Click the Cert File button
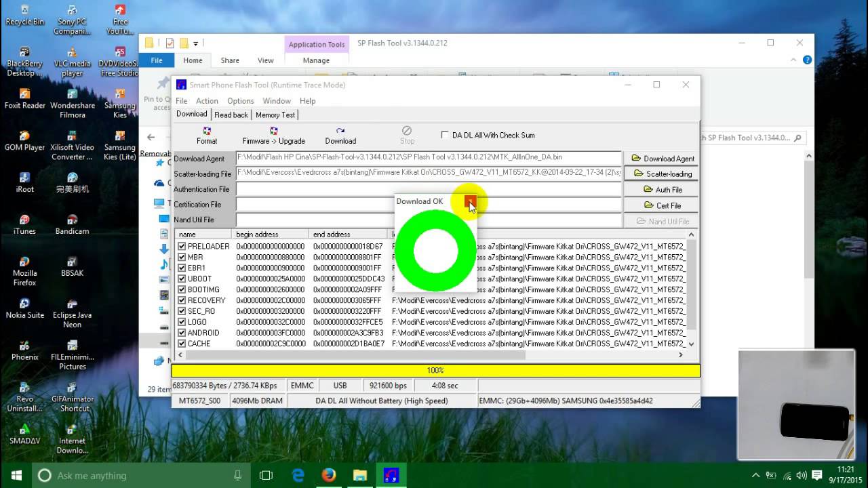868x488 pixels. tap(661, 205)
